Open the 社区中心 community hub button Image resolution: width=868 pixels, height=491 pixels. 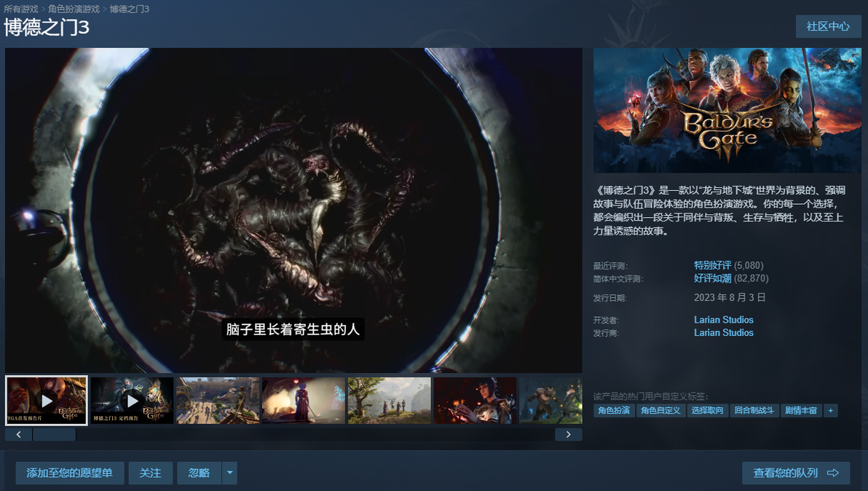pos(828,26)
